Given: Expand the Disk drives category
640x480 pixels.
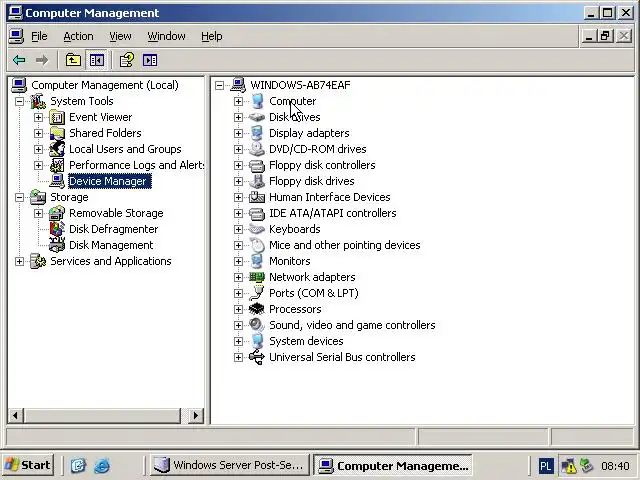Looking at the screenshot, I should (x=238, y=118).
